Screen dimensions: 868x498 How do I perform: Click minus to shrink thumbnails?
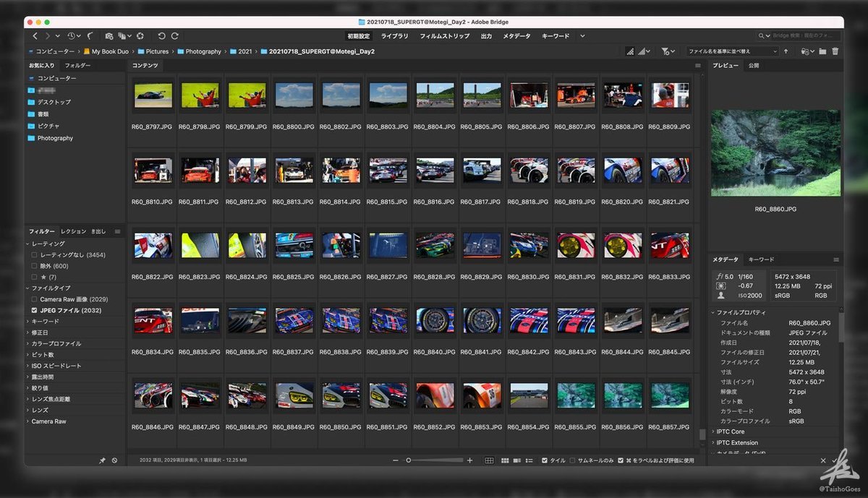pos(395,460)
